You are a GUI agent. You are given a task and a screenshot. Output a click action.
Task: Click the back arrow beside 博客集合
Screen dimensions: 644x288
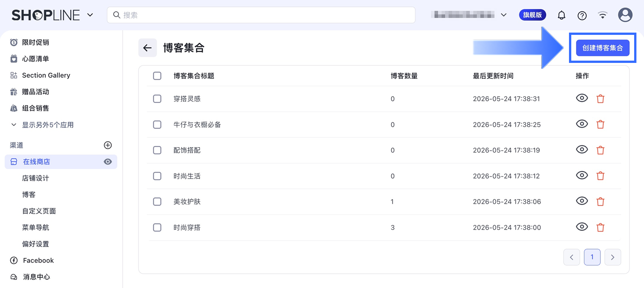pos(147,48)
